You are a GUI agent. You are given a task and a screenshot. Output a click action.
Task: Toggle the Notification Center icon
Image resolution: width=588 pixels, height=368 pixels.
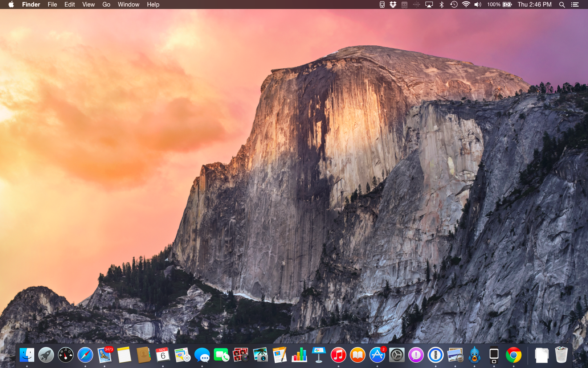tap(575, 4)
